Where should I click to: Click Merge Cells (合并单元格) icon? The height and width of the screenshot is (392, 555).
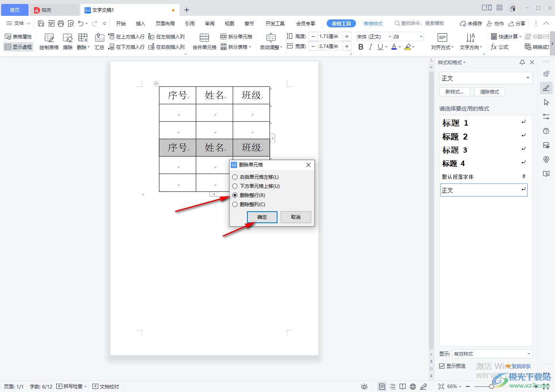click(x=205, y=42)
